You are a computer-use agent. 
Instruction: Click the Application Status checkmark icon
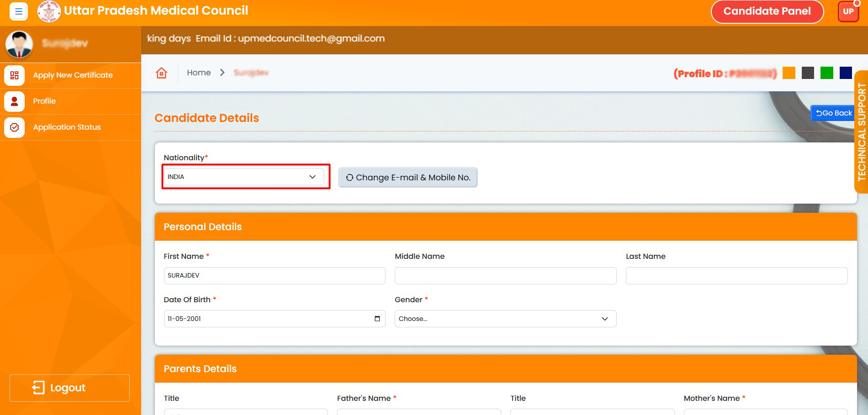(x=15, y=127)
